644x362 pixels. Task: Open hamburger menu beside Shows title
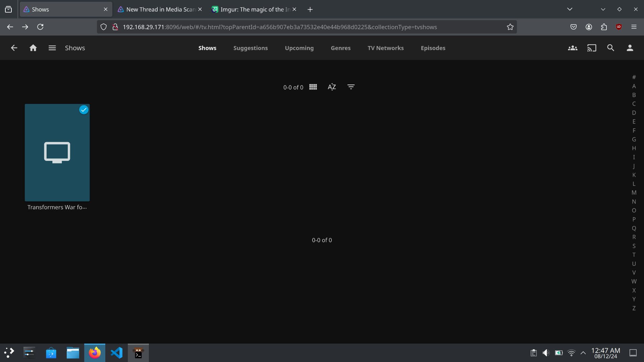coord(52,48)
